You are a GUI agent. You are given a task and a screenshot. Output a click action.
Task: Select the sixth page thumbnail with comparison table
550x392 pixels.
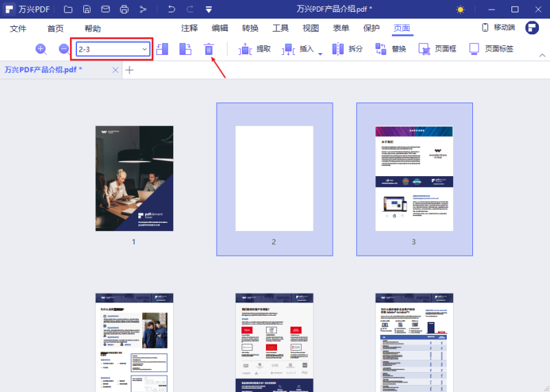coord(415,342)
